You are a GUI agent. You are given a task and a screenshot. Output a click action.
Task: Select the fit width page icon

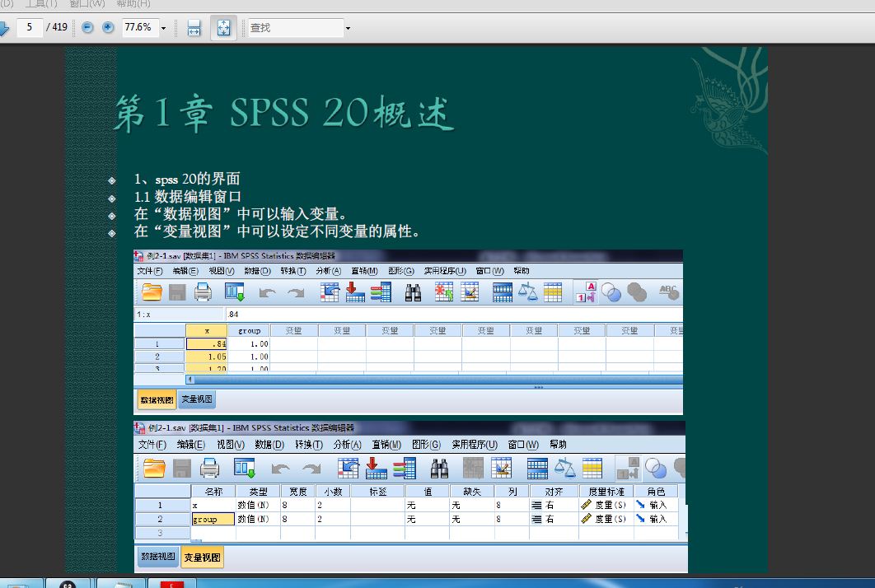pyautogui.click(x=194, y=28)
